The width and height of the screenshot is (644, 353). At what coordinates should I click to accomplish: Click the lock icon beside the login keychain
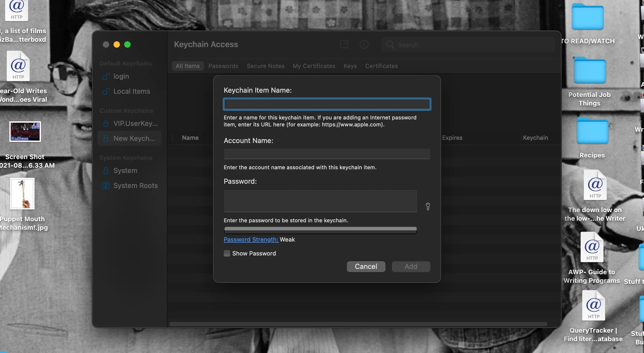[106, 76]
